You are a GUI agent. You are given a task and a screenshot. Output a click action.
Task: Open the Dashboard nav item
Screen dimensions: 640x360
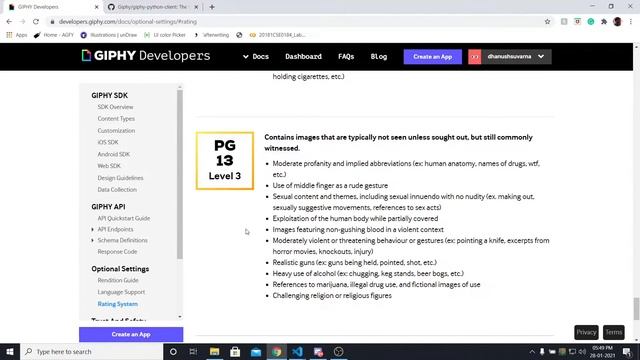point(303,57)
